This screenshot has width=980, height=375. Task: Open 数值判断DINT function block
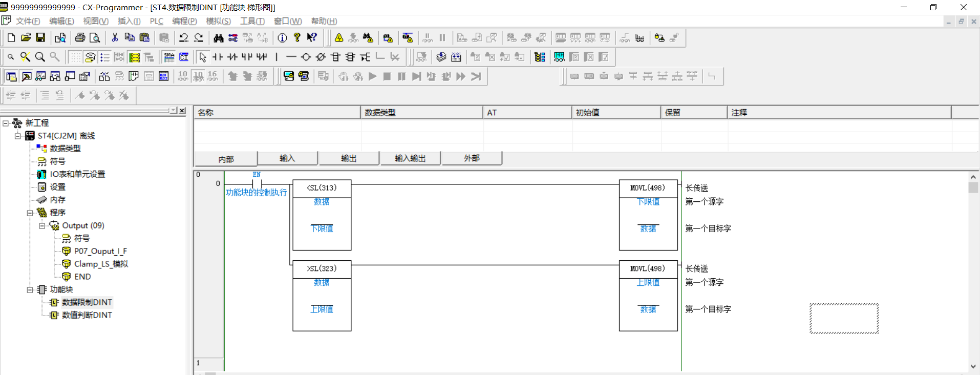[x=87, y=315]
